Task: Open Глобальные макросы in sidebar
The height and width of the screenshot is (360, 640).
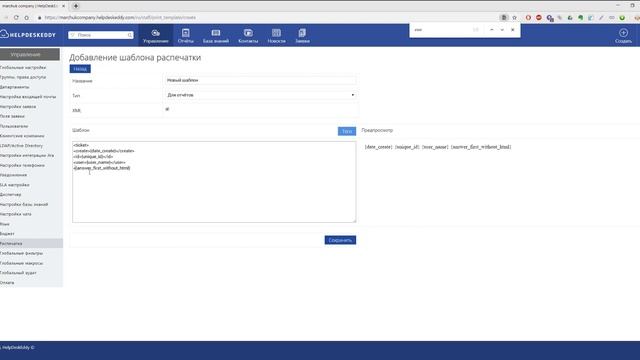Action: (22, 263)
